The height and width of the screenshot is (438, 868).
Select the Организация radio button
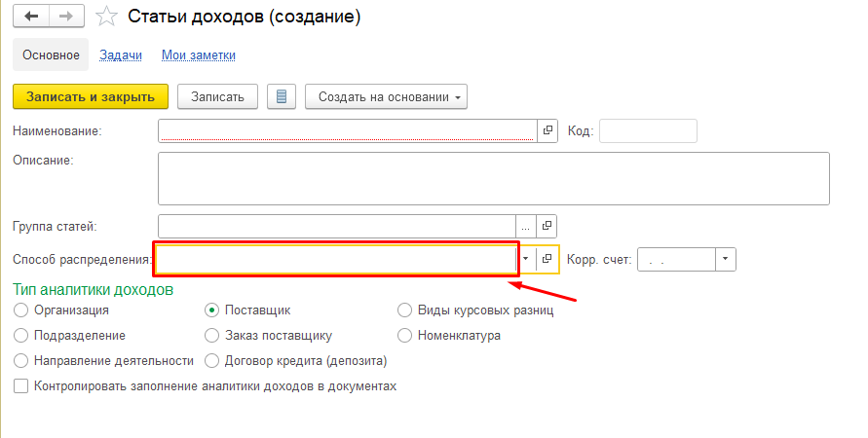(20, 310)
